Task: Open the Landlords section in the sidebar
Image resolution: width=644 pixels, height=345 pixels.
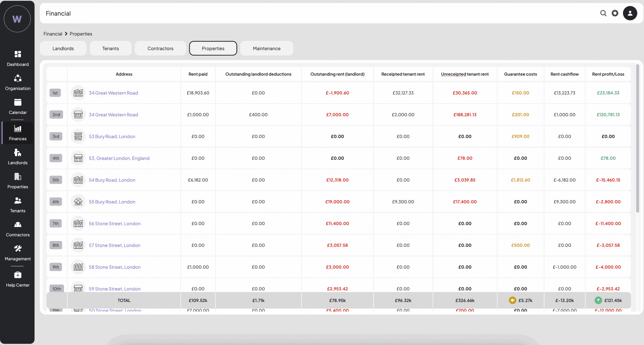Action: coord(18,157)
